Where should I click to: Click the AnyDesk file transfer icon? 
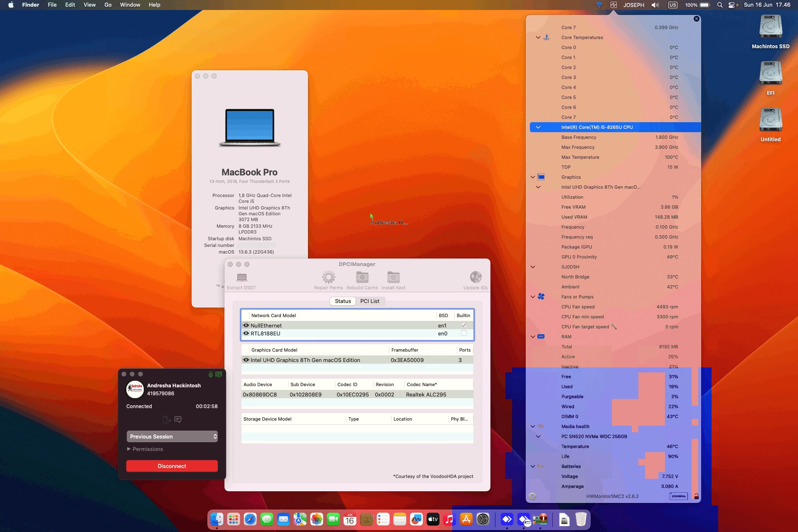(167, 420)
